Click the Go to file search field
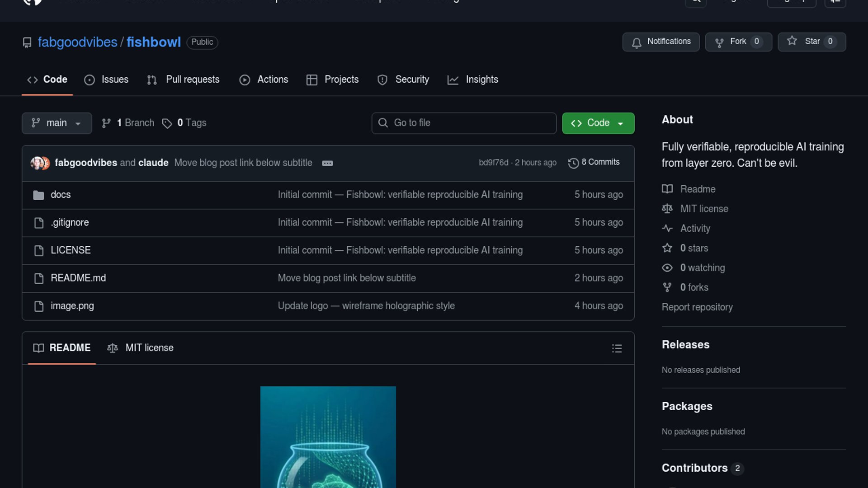The width and height of the screenshot is (868, 488). 464,123
